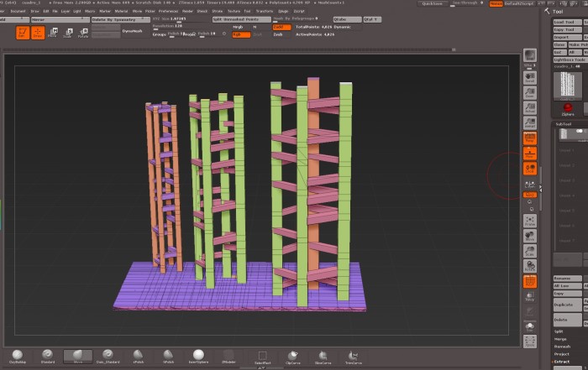Expand the Remesh section
The width and height of the screenshot is (588, 370).
coord(562,347)
